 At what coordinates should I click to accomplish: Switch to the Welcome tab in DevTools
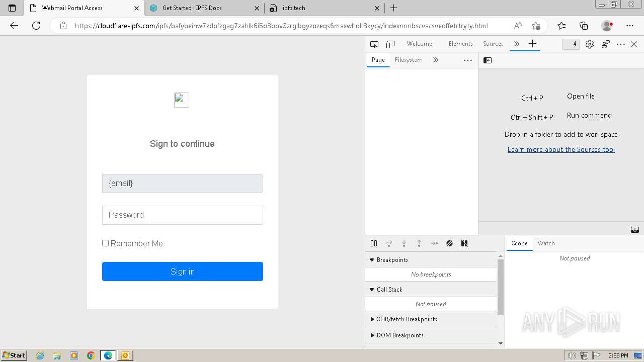tap(420, 44)
